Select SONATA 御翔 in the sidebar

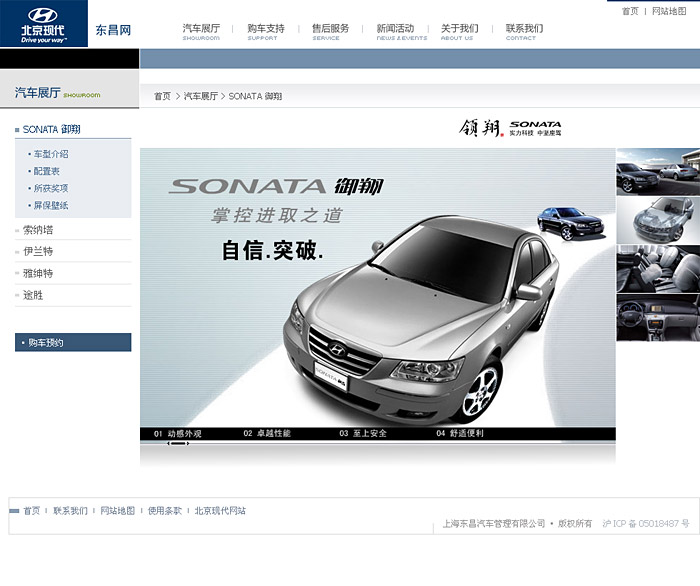click(x=51, y=129)
